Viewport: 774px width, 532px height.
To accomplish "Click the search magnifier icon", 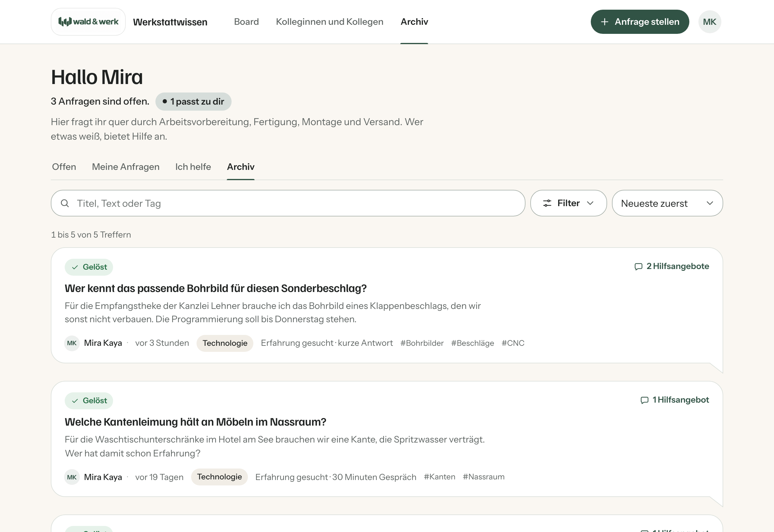I will point(65,203).
